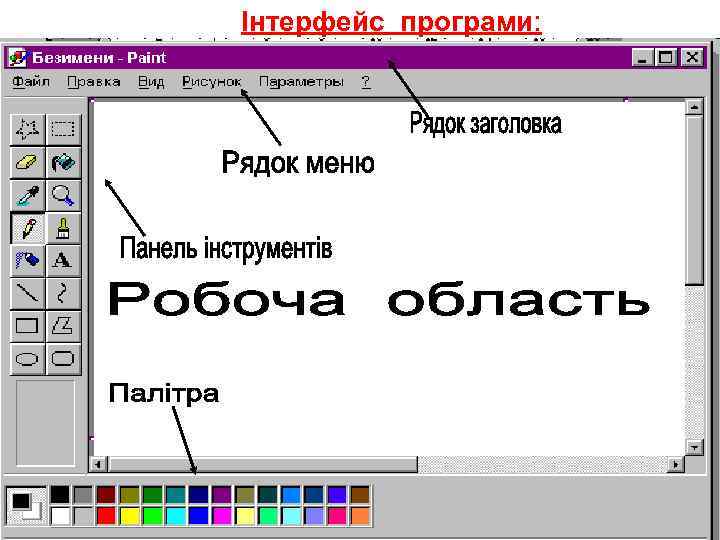The height and width of the screenshot is (540, 720).
Task: Pick the dark red maroon swatch
Action: coord(106,495)
